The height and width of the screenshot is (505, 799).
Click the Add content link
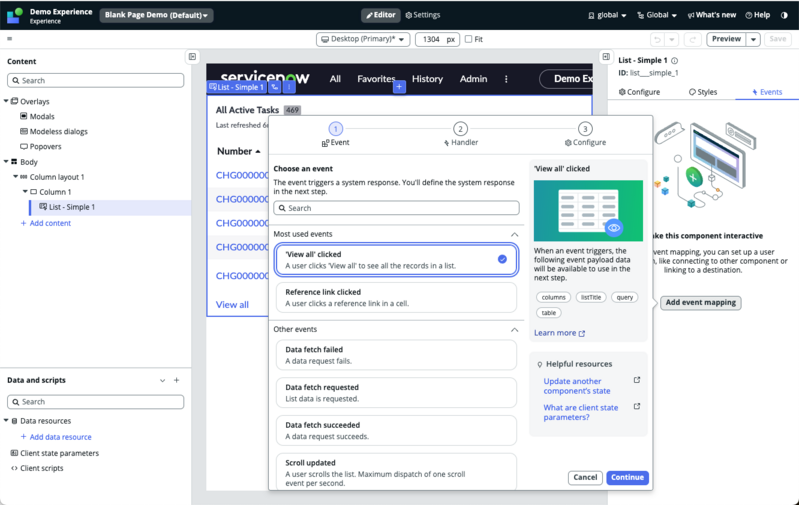[45, 223]
